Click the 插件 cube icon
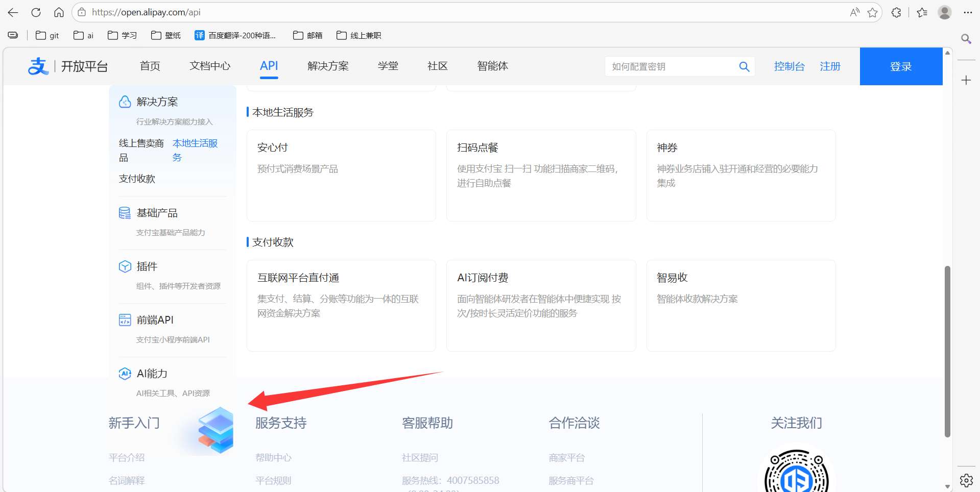Screen dimensions: 980x492 125,266
